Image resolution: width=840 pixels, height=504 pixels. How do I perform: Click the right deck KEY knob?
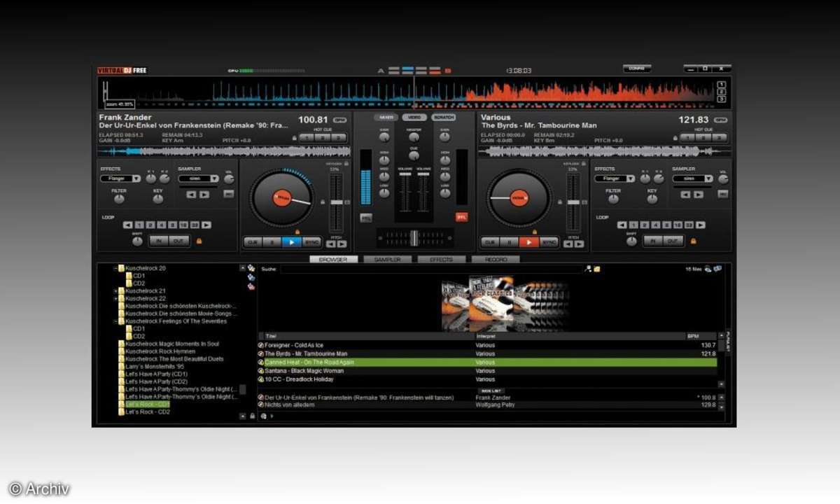(652, 199)
